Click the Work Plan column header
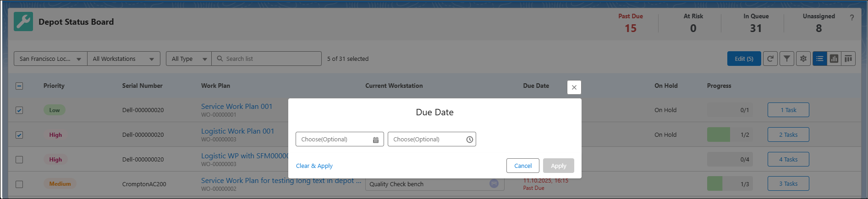 (215, 86)
